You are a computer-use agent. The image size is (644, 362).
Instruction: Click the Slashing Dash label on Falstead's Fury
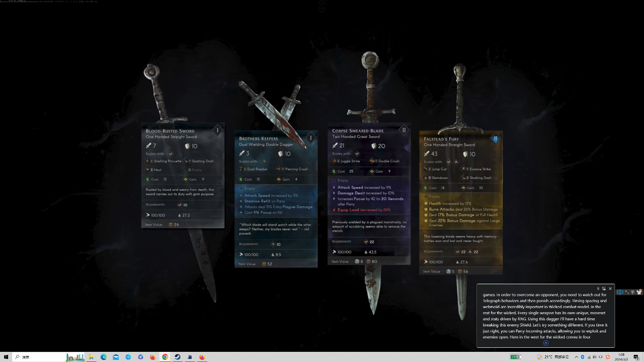click(x=480, y=178)
